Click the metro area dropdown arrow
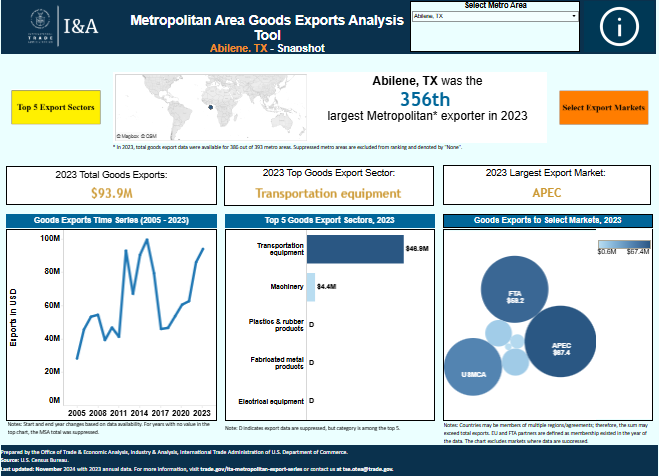The height and width of the screenshot is (476, 659). point(574,16)
